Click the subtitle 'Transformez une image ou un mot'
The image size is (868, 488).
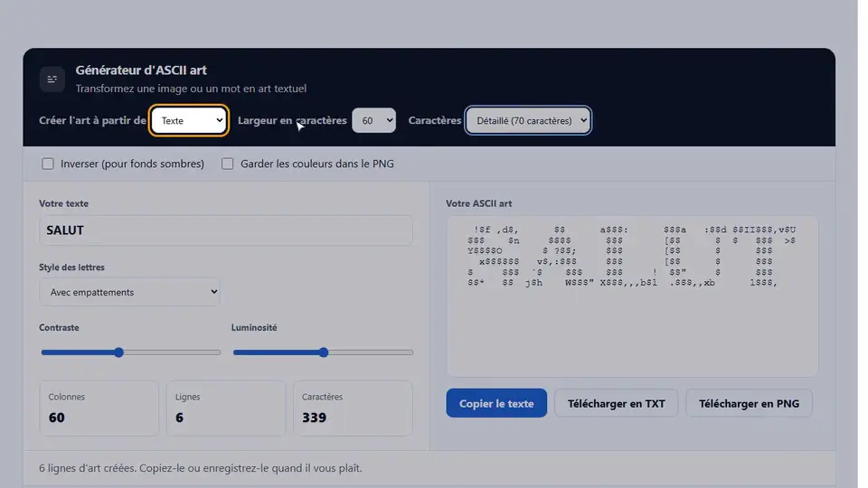tap(191, 89)
